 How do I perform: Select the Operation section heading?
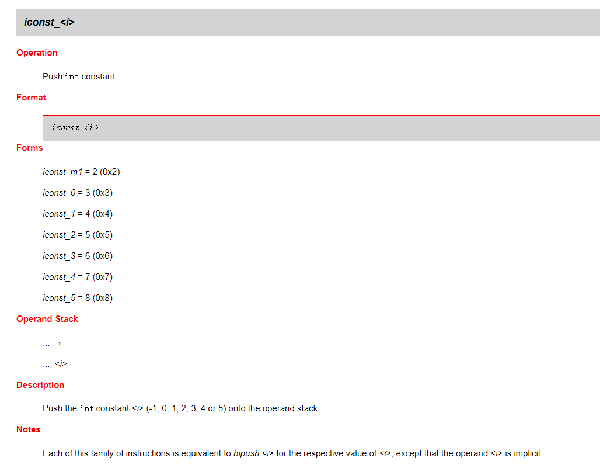37,53
